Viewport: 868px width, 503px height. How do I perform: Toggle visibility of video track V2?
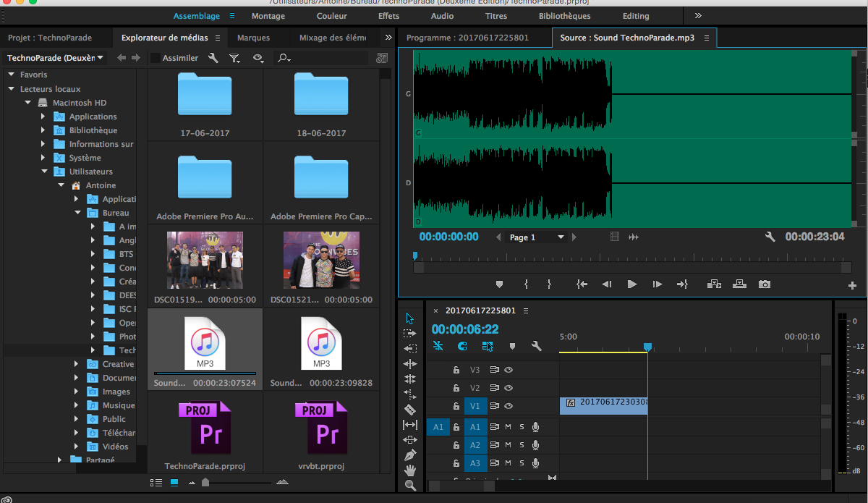click(x=509, y=388)
